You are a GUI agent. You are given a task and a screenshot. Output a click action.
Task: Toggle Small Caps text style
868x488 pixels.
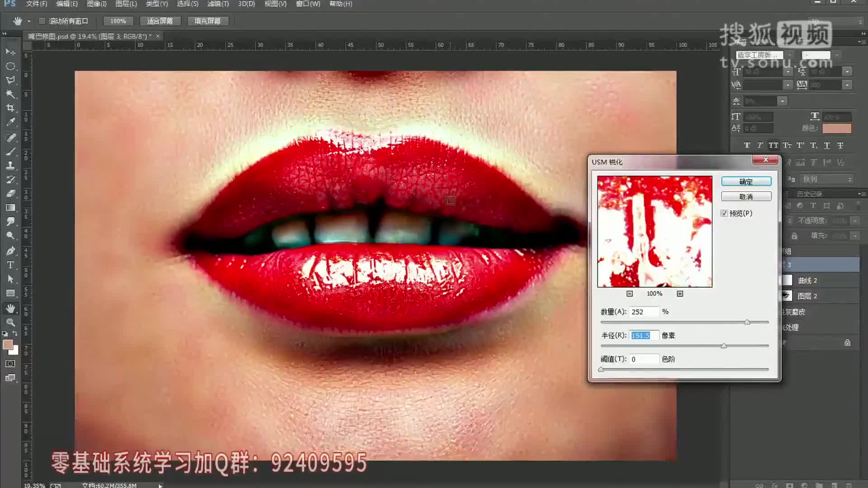click(787, 145)
